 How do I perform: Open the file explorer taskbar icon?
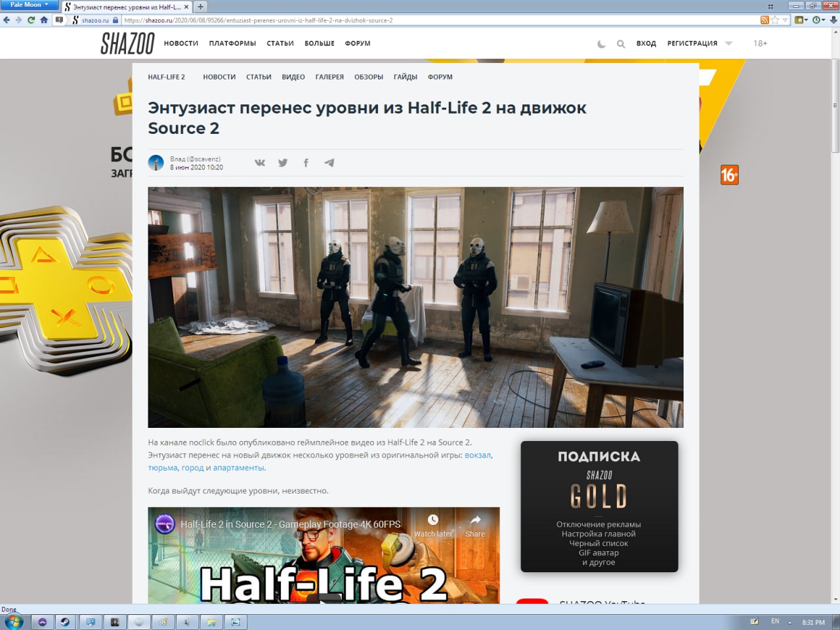pyautogui.click(x=211, y=621)
